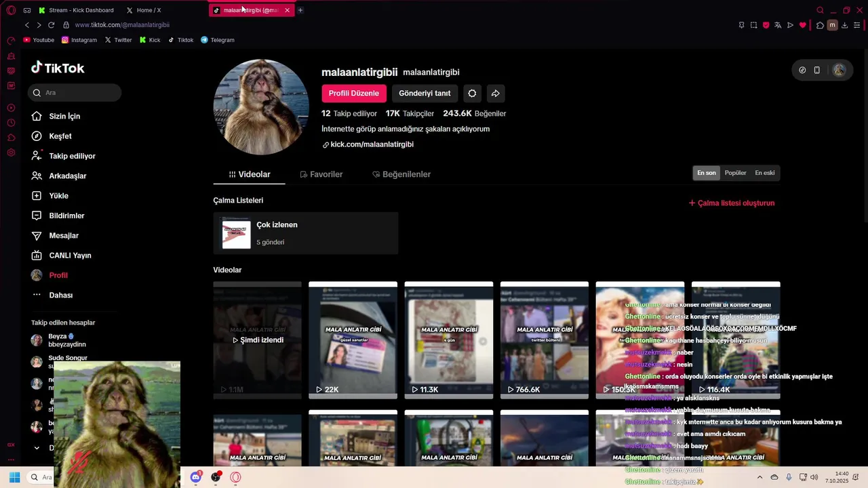The width and height of the screenshot is (868, 488).
Task: Open the video with 22K views
Action: [x=353, y=340]
